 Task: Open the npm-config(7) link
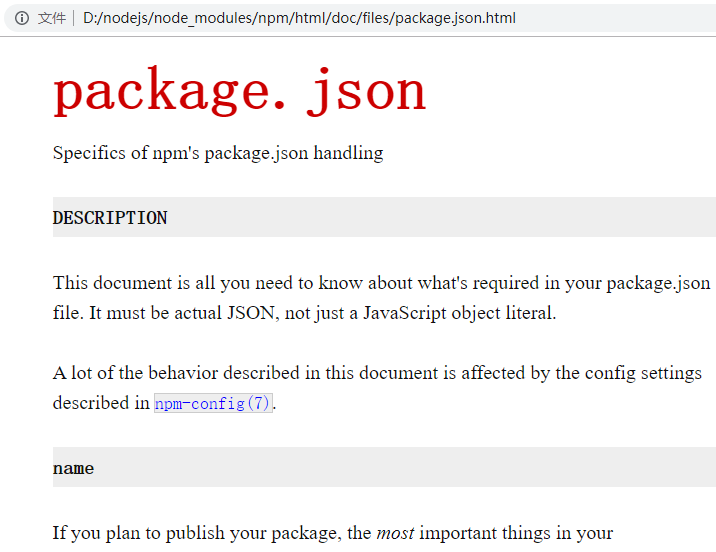(213, 403)
